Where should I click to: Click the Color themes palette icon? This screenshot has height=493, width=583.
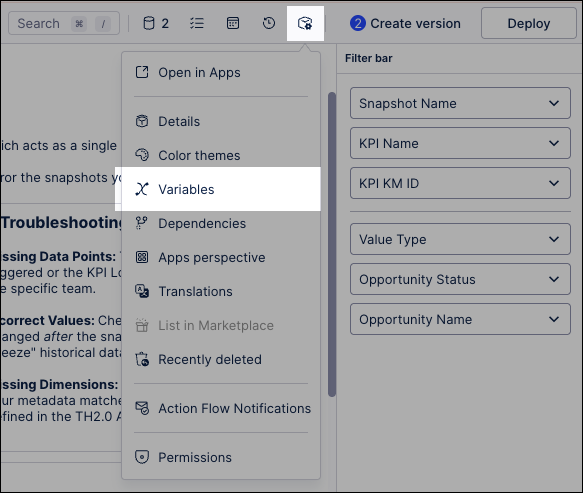coord(142,155)
